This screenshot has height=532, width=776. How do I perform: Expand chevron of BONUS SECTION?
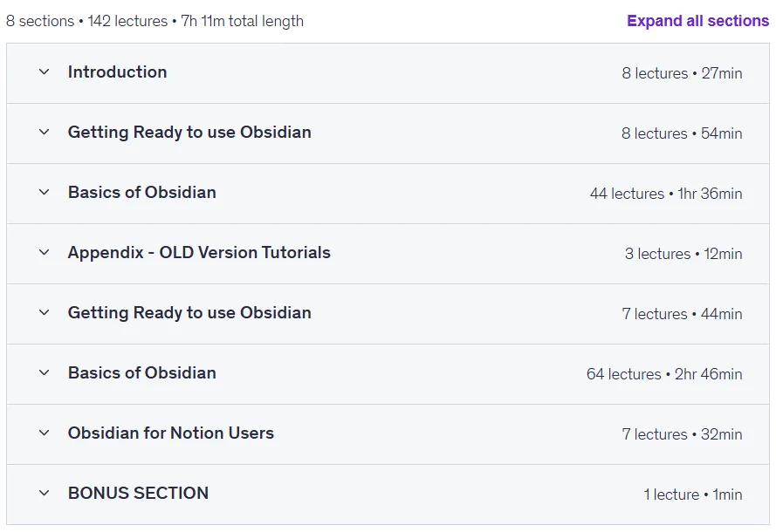pyautogui.click(x=44, y=493)
